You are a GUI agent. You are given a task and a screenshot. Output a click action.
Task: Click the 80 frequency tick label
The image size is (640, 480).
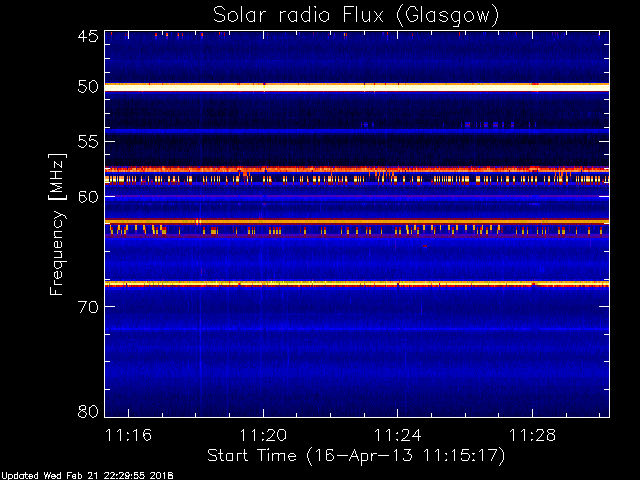[88, 411]
